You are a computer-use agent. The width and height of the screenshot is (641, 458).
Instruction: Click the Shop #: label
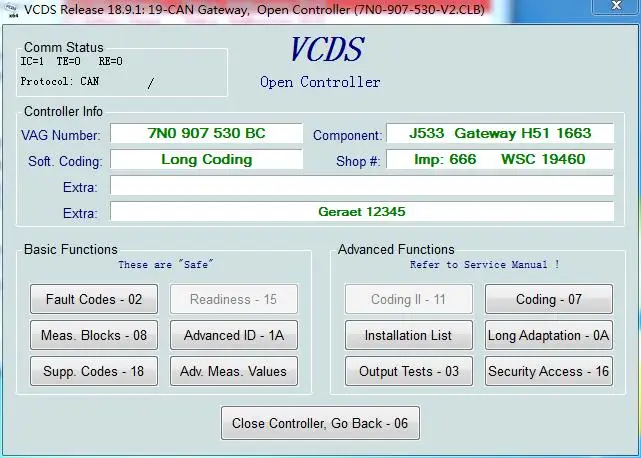coord(358,162)
